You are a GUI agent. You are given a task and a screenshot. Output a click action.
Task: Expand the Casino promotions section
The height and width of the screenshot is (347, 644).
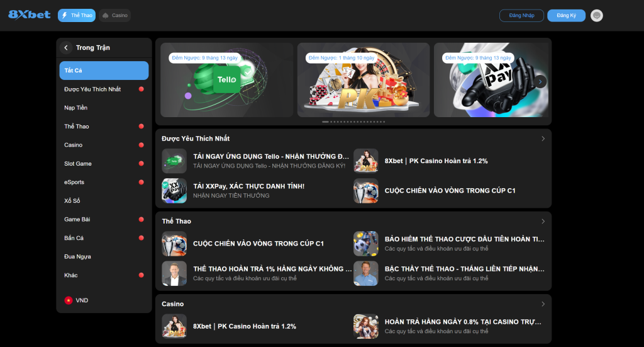(543, 304)
